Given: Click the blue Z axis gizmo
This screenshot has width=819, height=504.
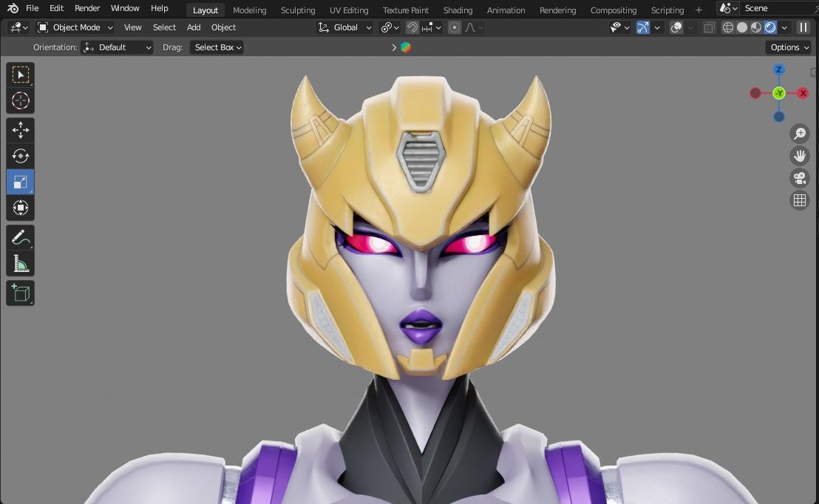Looking at the screenshot, I should pos(779,69).
